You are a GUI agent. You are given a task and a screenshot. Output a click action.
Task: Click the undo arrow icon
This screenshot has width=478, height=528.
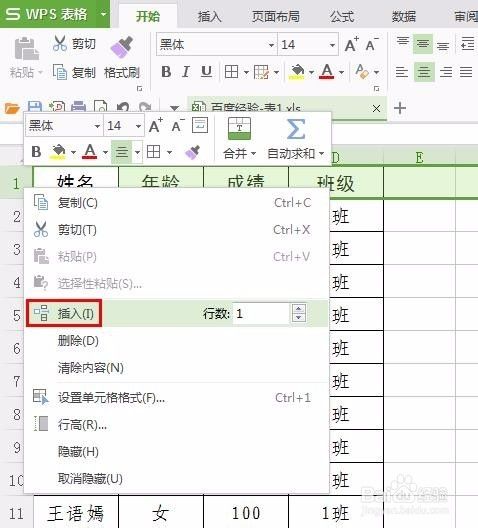(x=123, y=107)
